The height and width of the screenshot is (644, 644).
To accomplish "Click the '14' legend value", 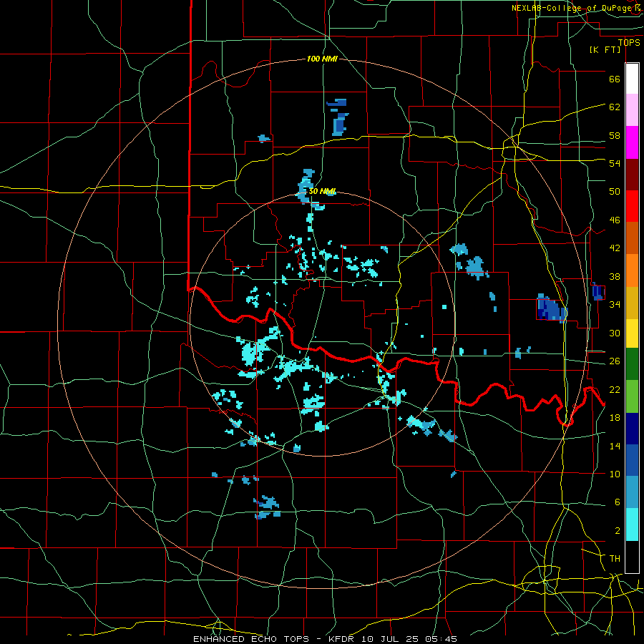I will click(615, 446).
